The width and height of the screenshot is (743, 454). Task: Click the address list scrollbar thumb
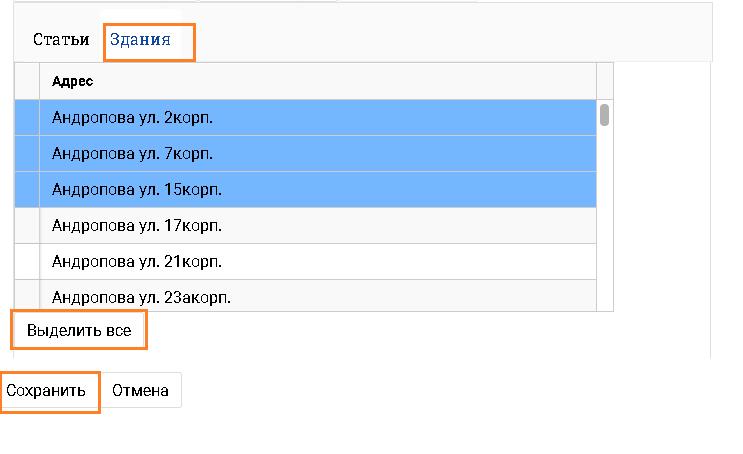pos(605,114)
